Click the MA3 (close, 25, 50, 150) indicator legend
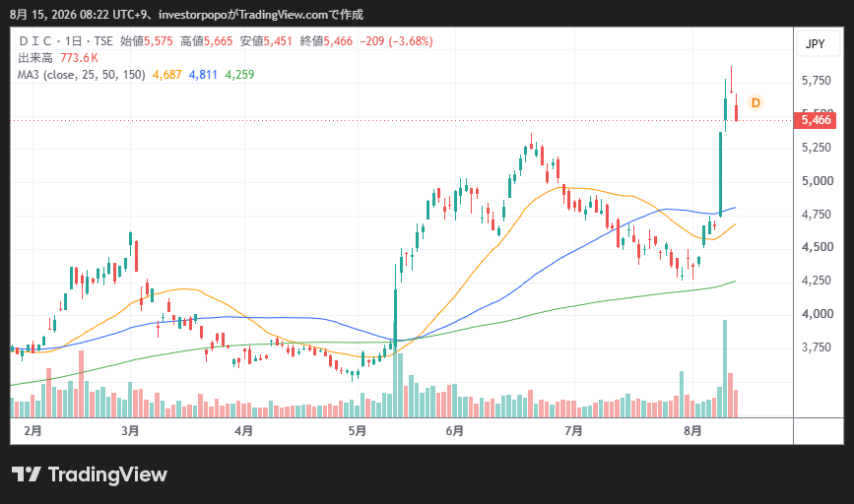Screen dimensions: 854x504 pos(81,75)
